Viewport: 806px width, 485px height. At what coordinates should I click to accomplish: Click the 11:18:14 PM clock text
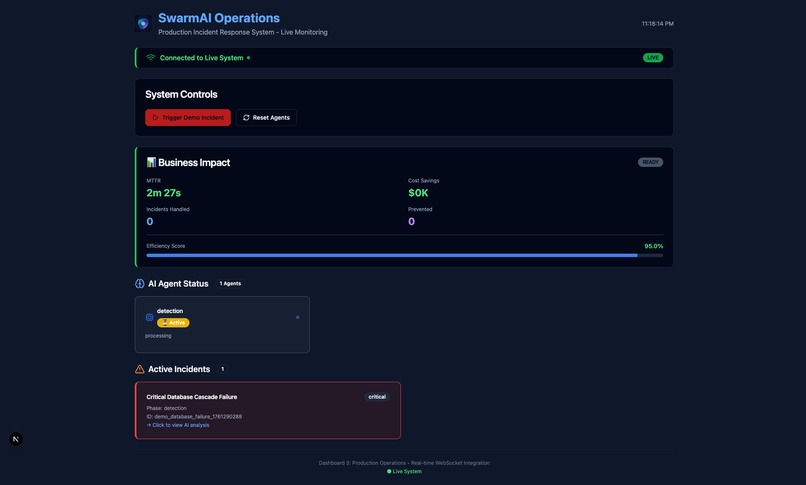657,24
